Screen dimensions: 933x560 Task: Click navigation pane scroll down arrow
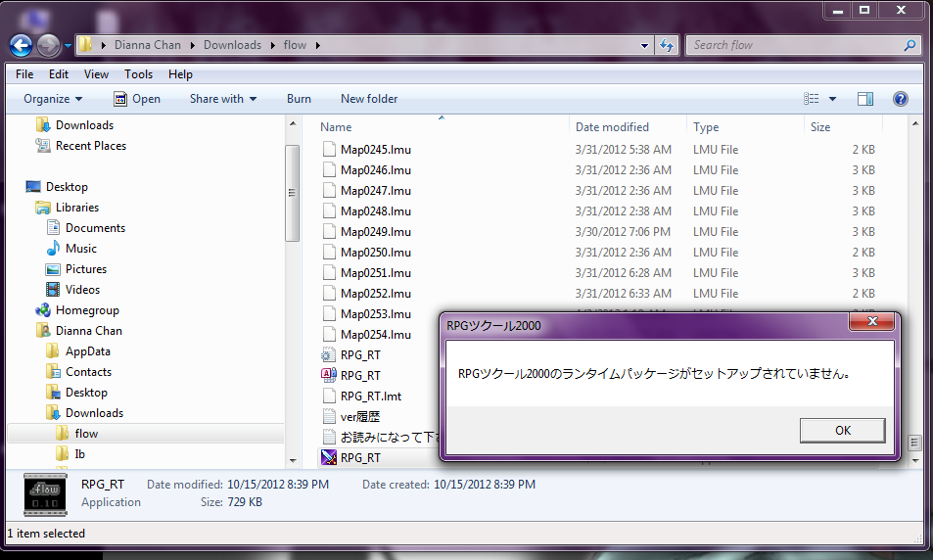point(292,460)
